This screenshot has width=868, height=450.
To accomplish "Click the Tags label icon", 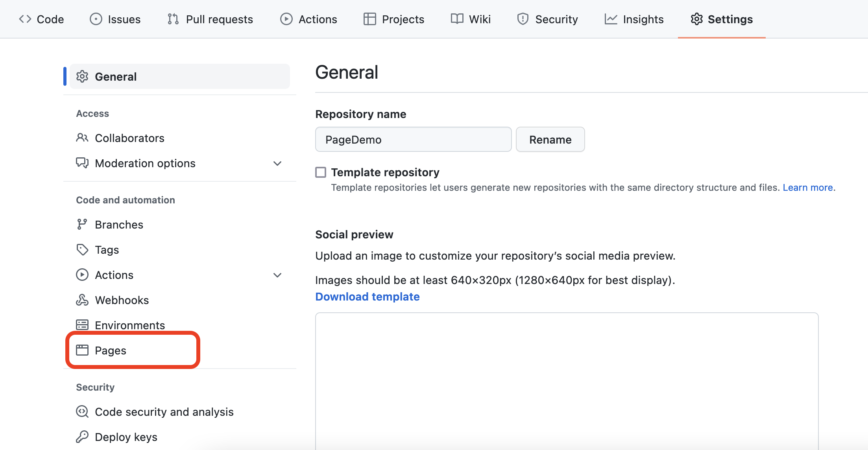I will (82, 249).
